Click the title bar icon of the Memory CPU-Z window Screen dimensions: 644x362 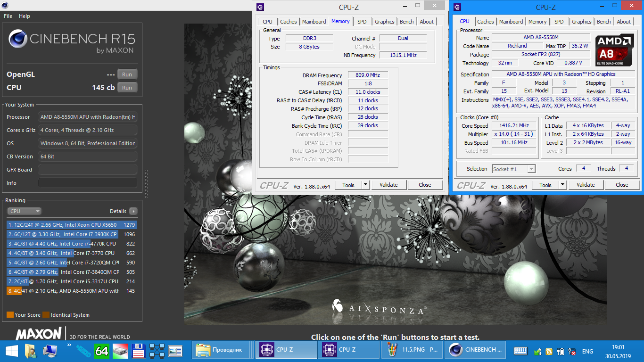click(x=260, y=7)
